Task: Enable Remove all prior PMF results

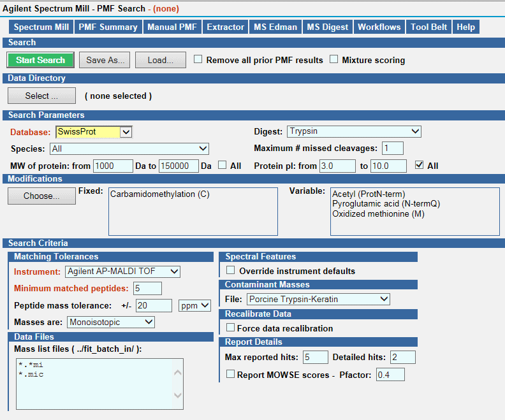Action: (x=198, y=59)
